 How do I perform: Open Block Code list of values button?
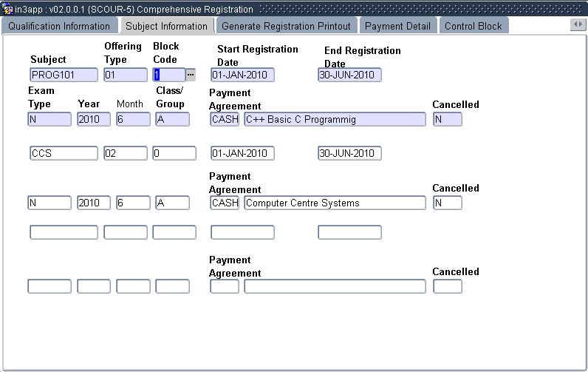click(191, 75)
